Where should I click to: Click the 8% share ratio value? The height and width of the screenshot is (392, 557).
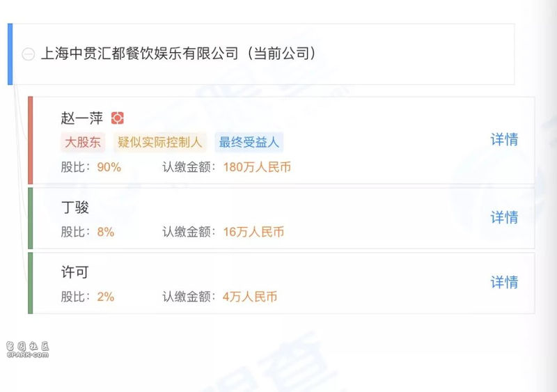[106, 232]
